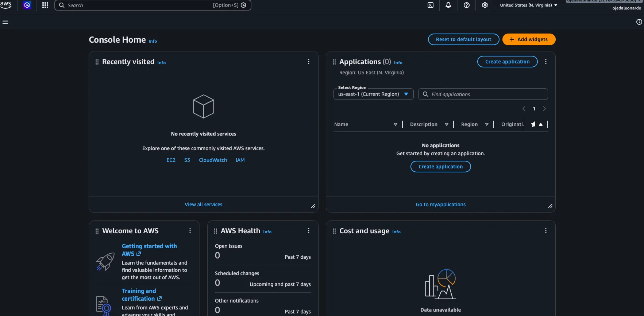
Task: Click the Applications widget resize corner
Action: 550,206
